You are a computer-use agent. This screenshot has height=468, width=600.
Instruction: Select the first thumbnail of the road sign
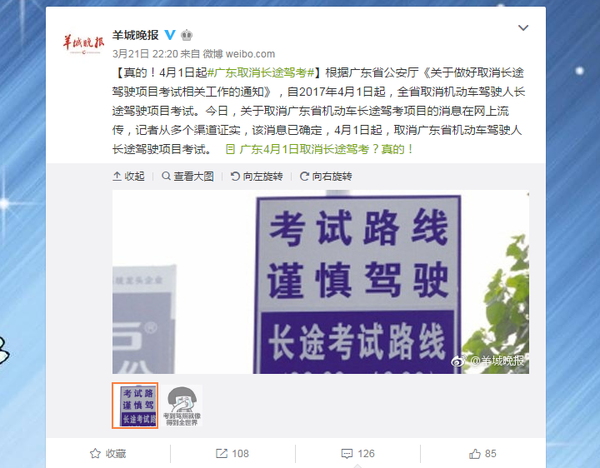click(x=135, y=405)
